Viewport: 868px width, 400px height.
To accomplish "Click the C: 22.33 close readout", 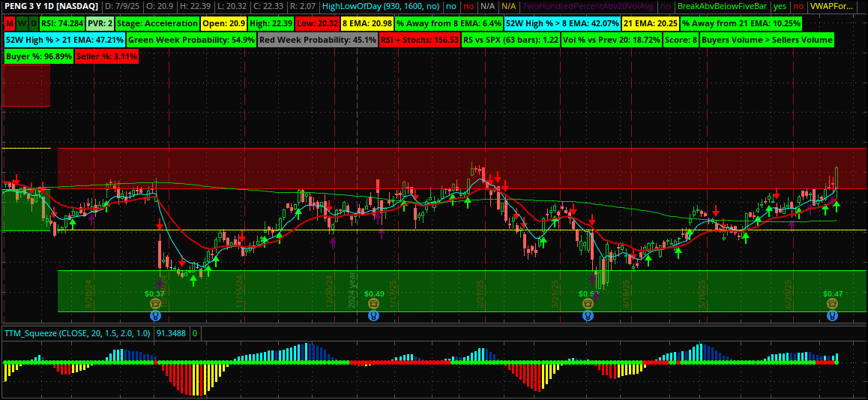I will click(x=270, y=7).
